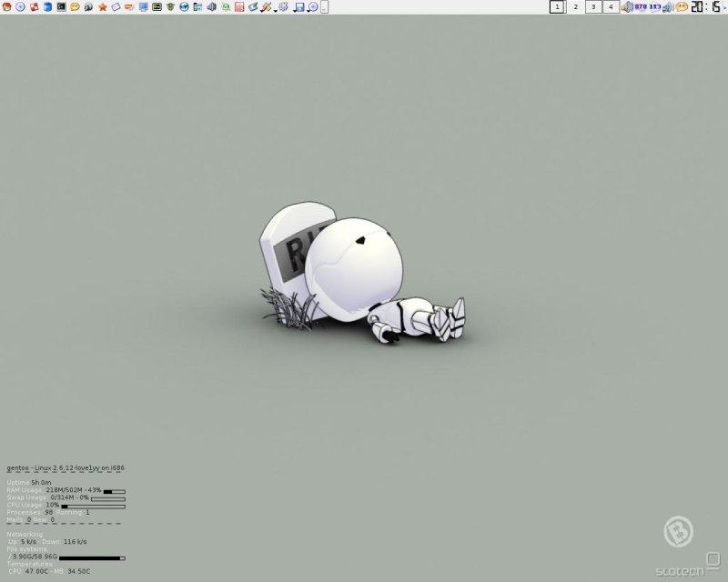
Task: Click the RAM Usage progress bar
Action: 115,491
